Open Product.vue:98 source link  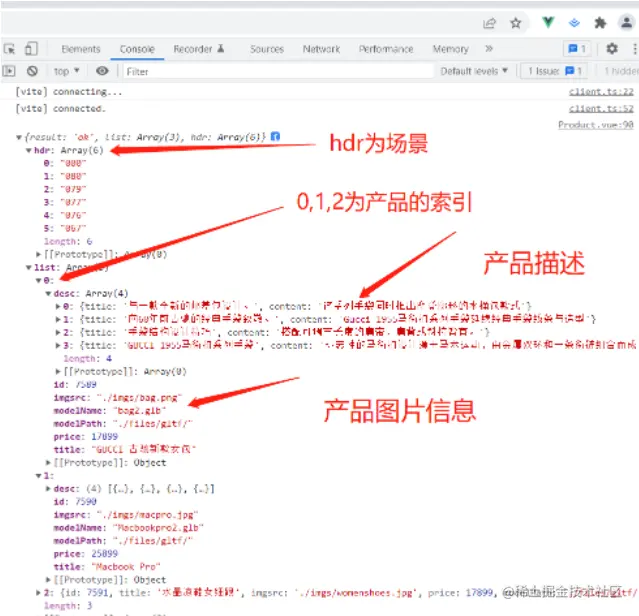[x=596, y=125]
